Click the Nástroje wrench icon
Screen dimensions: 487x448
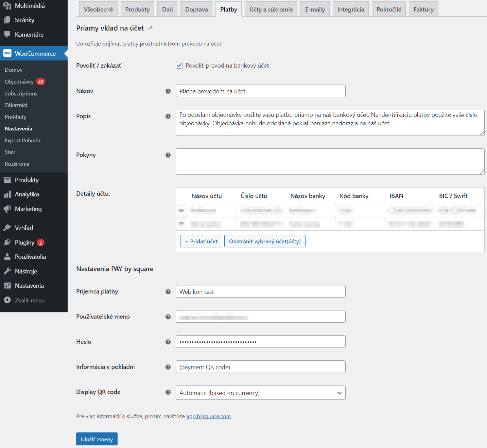[x=7, y=271]
